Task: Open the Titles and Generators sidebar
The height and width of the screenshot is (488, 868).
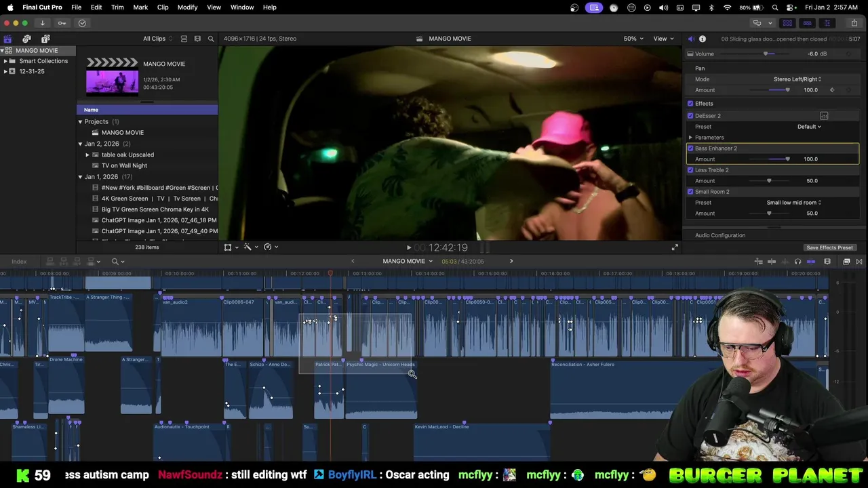Action: pos(45,39)
